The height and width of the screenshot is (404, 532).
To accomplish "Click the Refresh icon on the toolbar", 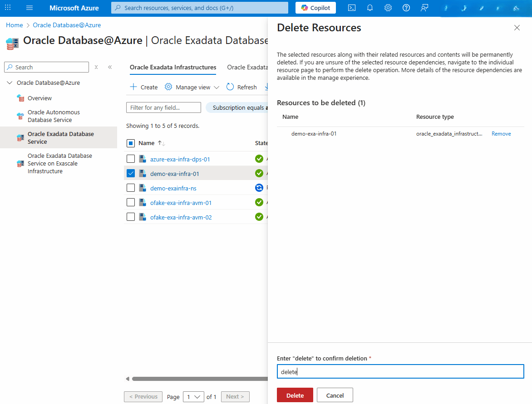I will [x=241, y=87].
